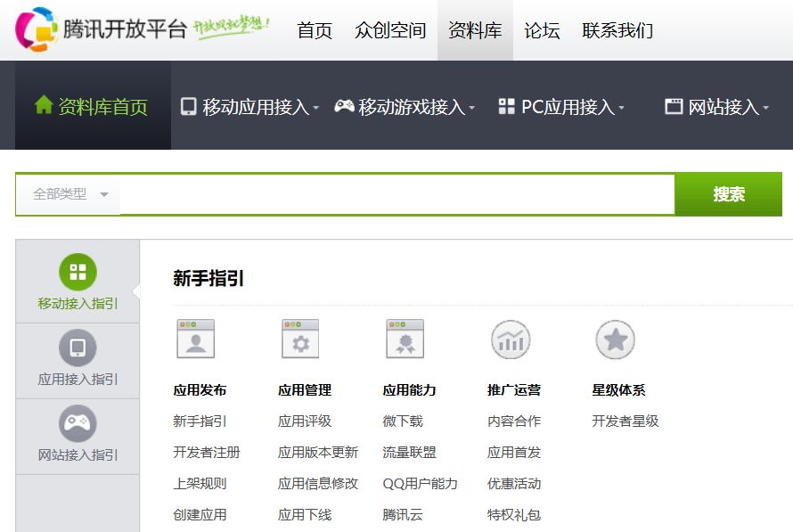Click inside the search input field
This screenshot has width=793, height=532.
pyautogui.click(x=392, y=193)
